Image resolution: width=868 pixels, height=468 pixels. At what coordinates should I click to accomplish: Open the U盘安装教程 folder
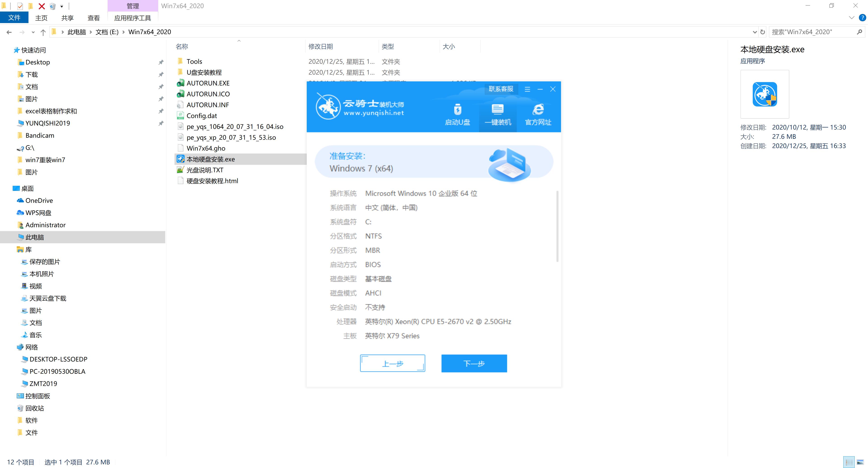(205, 72)
